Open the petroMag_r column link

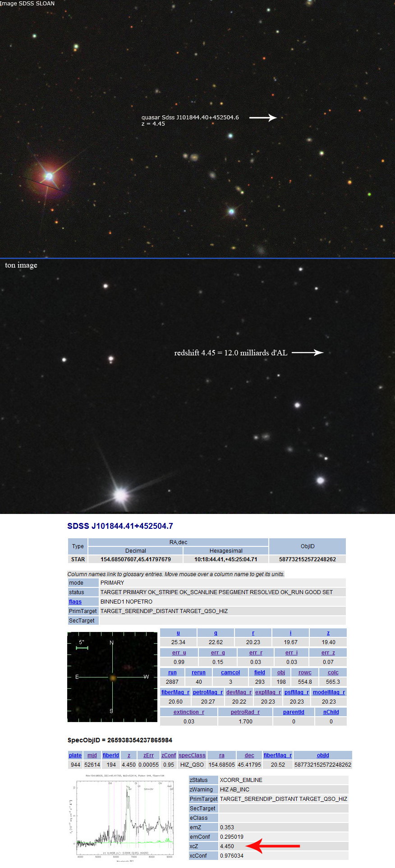tap(208, 692)
